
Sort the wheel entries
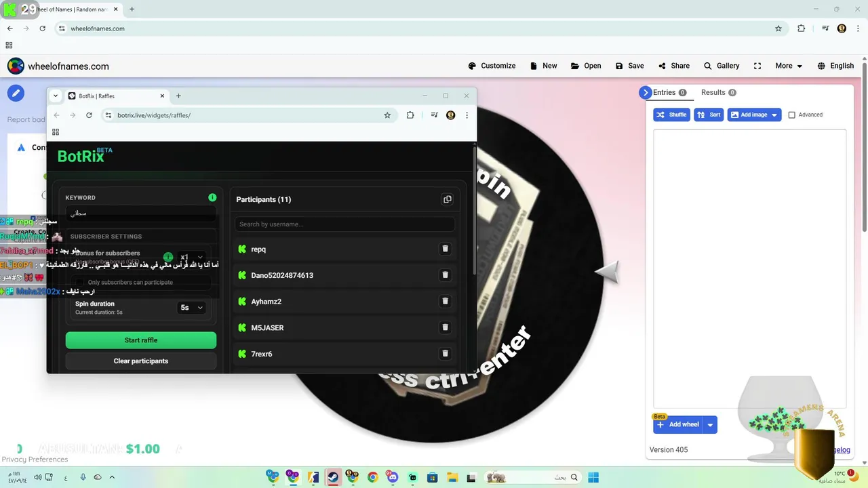(709, 115)
